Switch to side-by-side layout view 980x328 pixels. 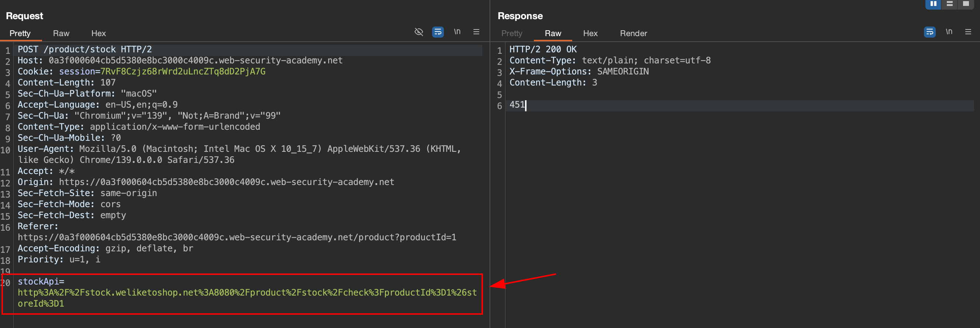pos(933,4)
